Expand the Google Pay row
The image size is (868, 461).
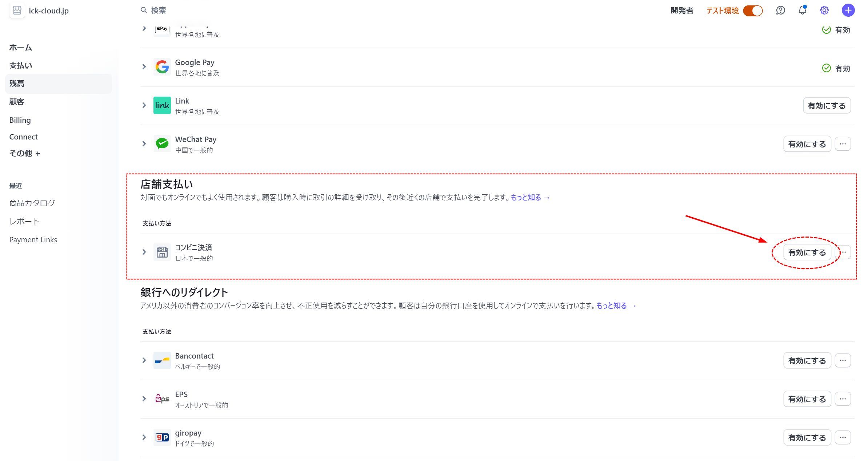coord(144,67)
